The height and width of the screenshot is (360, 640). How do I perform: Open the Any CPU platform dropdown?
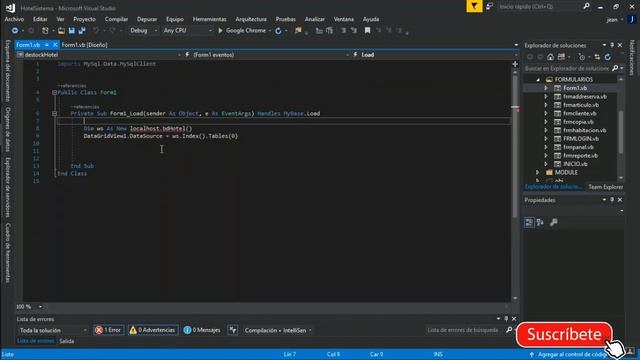(187, 31)
